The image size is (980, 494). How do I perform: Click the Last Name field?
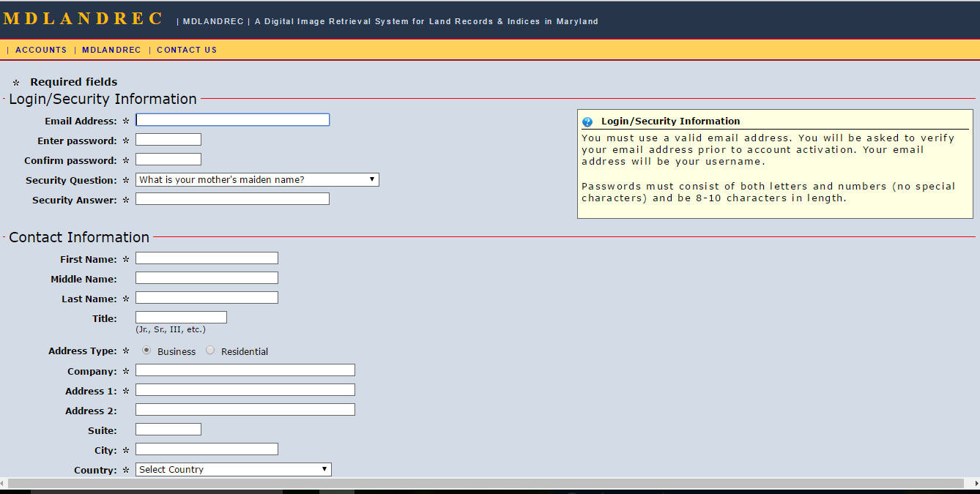(x=206, y=297)
